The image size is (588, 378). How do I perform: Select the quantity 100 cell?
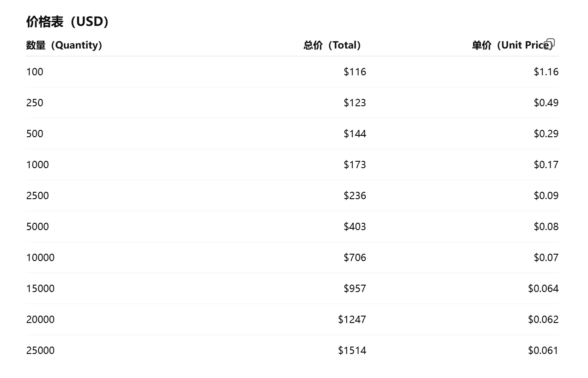click(x=35, y=72)
